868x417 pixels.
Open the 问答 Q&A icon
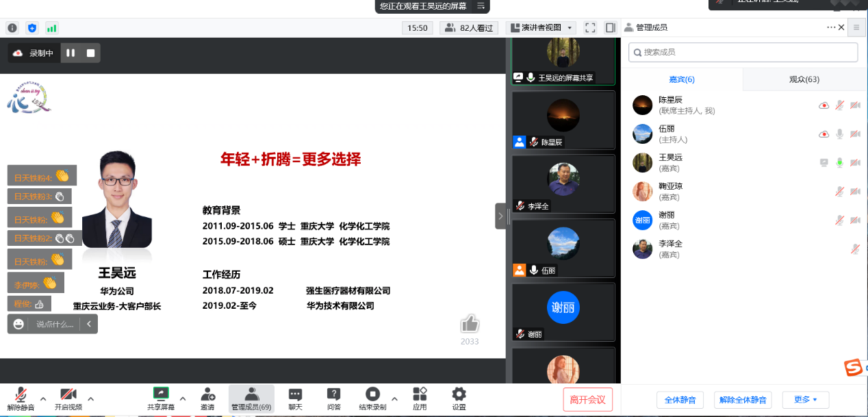pyautogui.click(x=333, y=395)
